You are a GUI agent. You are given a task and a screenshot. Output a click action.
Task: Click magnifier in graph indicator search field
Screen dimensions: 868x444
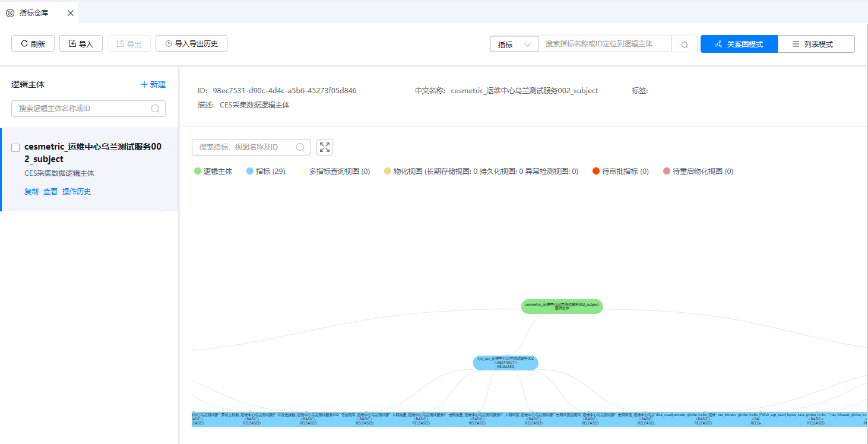point(300,147)
